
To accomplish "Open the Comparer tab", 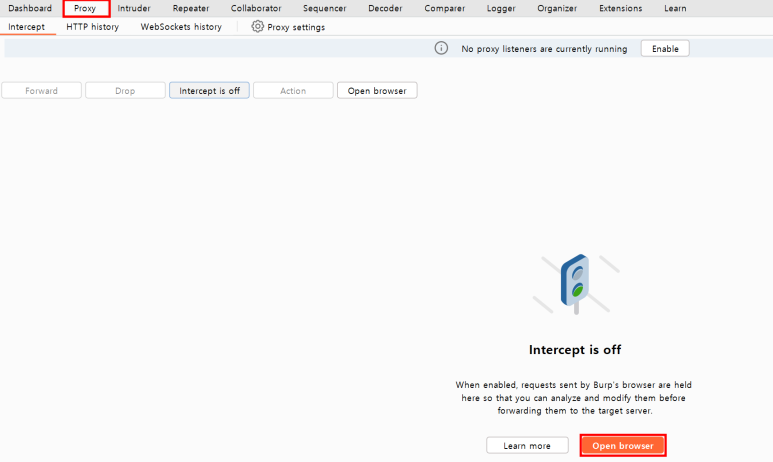I will point(444,8).
